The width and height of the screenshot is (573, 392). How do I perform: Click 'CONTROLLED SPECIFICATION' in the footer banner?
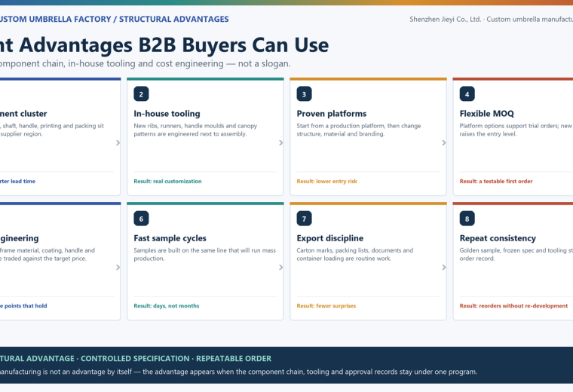[x=135, y=359]
